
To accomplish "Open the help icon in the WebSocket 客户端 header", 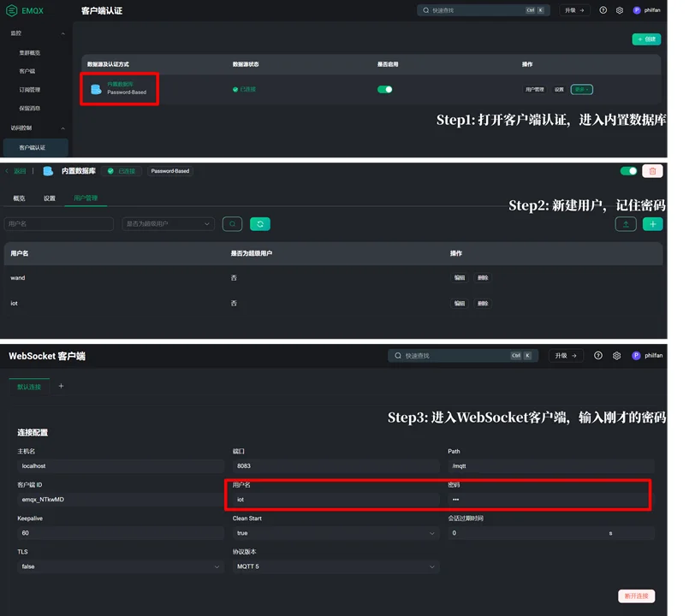I will 598,356.
